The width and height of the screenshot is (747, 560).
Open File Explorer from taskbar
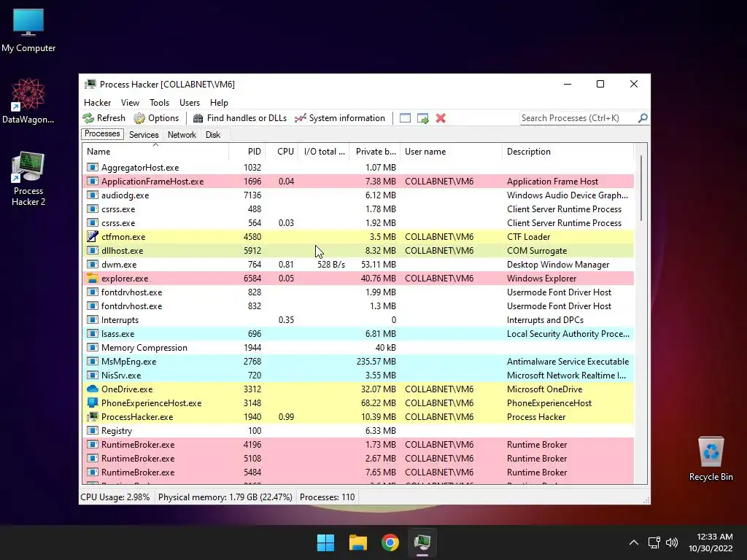(x=357, y=542)
